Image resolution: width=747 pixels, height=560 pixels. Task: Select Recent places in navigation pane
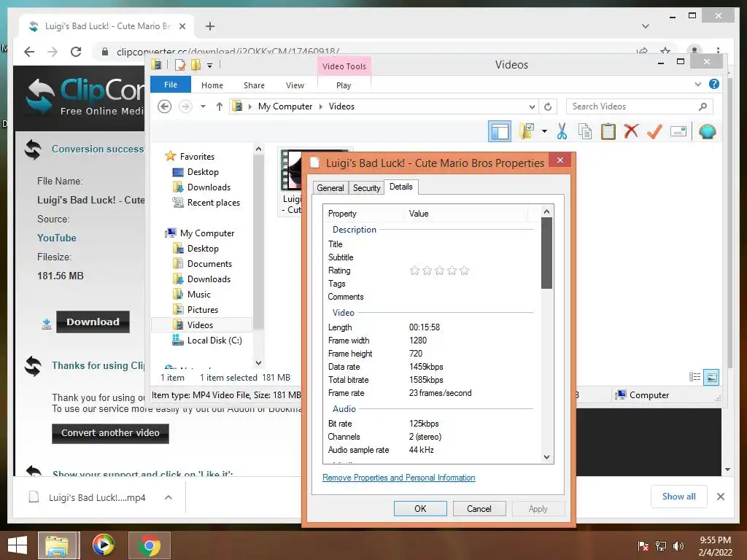click(x=206, y=203)
